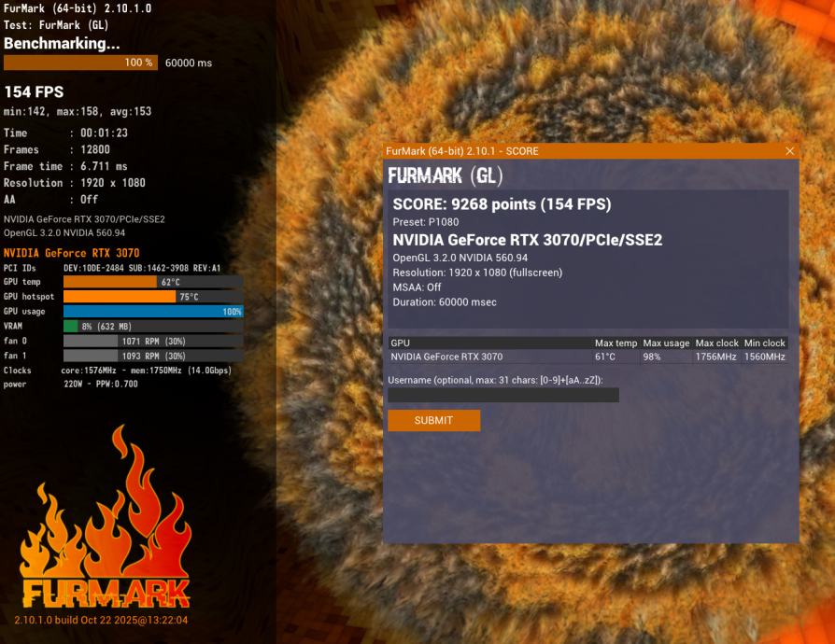Focus the Username input field
The width and height of the screenshot is (835, 644).
coord(503,395)
